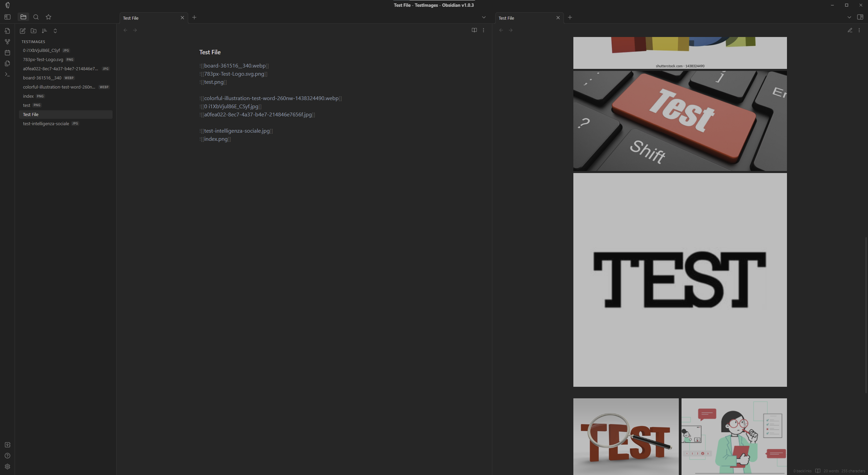Image resolution: width=868 pixels, height=475 pixels.
Task: Open a new tab with the plus button
Action: pyautogui.click(x=194, y=17)
